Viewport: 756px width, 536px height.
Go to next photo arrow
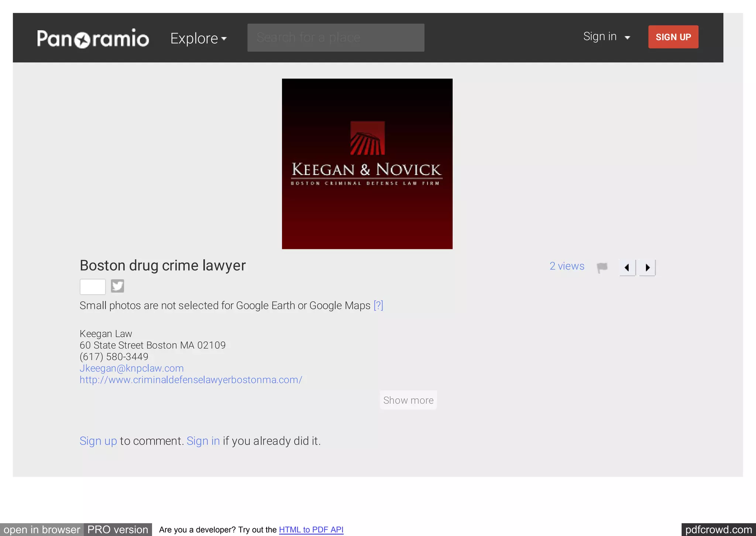[647, 267]
